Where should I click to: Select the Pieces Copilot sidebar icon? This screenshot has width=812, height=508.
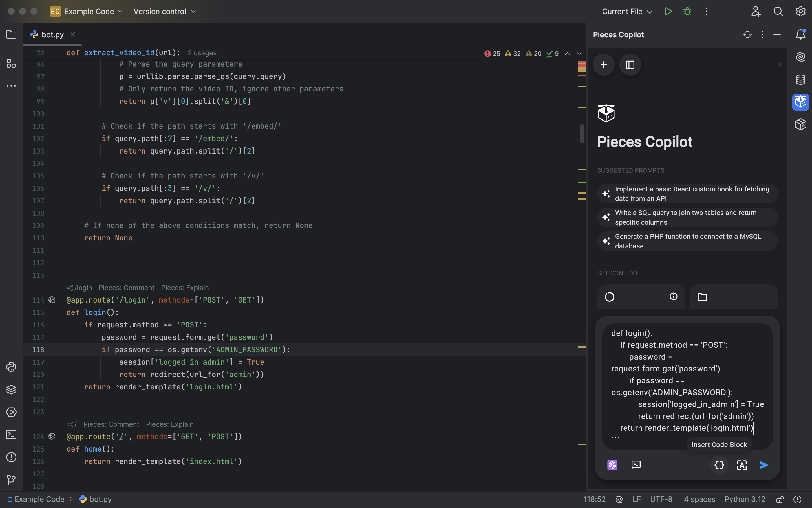click(x=801, y=102)
